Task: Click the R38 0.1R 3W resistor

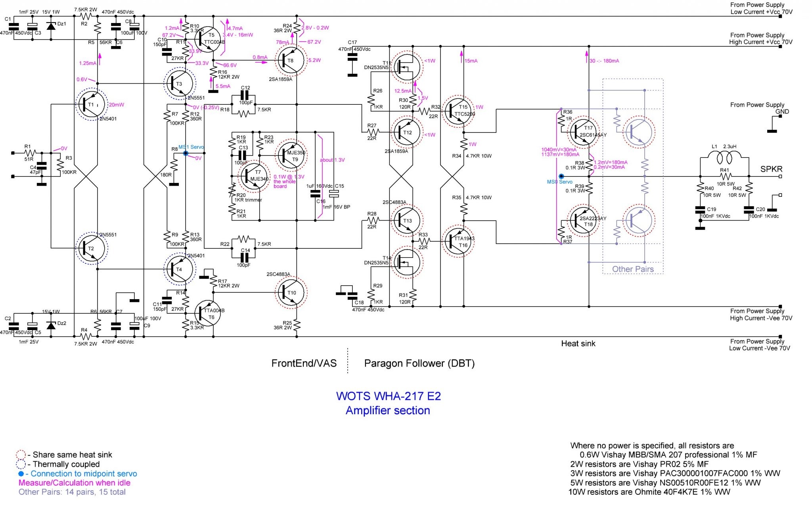Action: pos(589,164)
